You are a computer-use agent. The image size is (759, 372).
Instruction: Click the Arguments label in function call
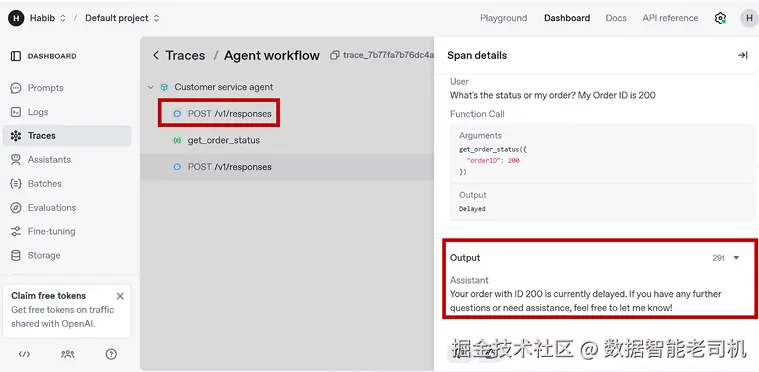(x=480, y=135)
